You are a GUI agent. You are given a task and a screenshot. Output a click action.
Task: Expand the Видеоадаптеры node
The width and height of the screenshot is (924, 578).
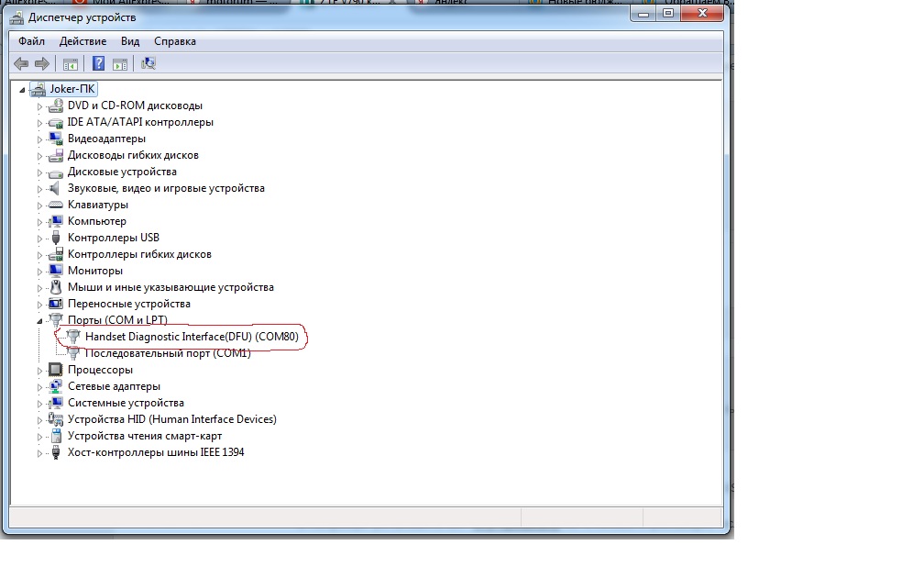tap(39, 139)
